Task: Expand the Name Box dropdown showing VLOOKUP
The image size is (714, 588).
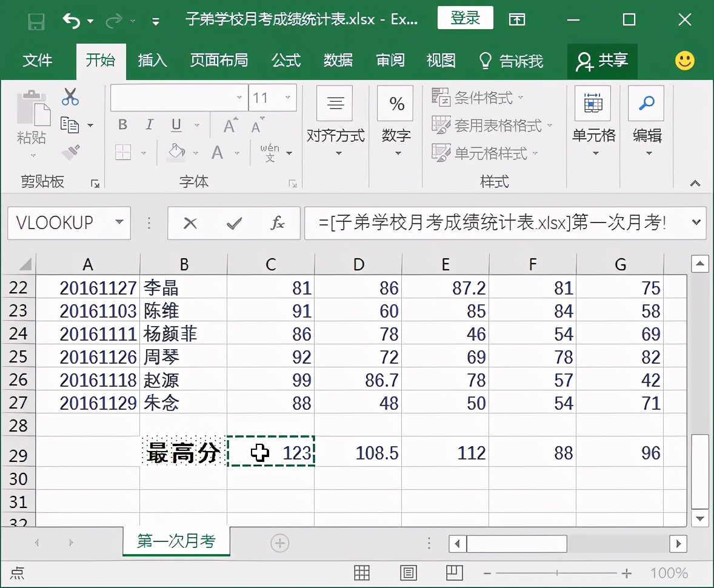Action: tap(118, 223)
